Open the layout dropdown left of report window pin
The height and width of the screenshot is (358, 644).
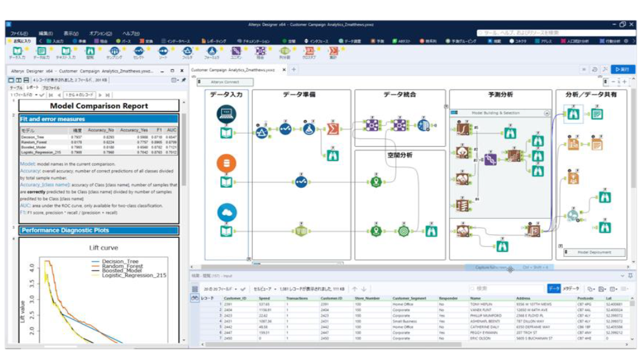point(175,80)
